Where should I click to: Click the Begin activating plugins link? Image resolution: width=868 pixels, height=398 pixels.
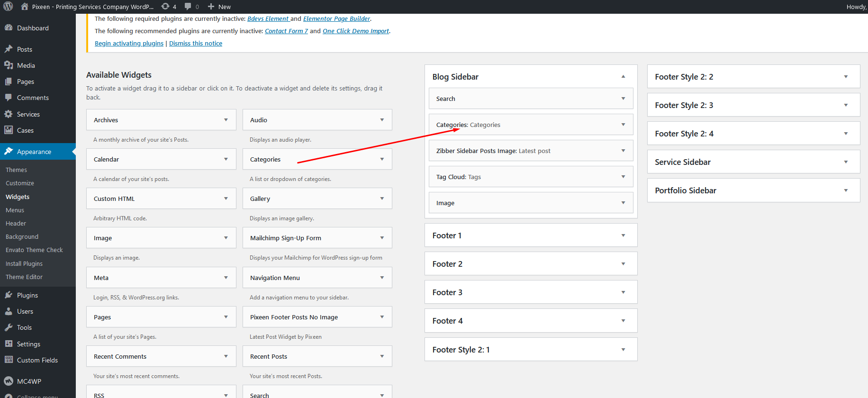[x=129, y=43]
